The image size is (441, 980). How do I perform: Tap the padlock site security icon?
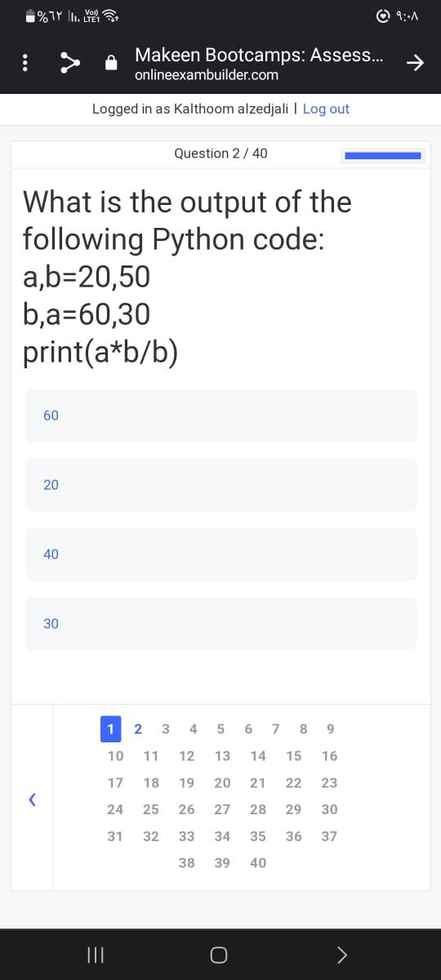112,65
